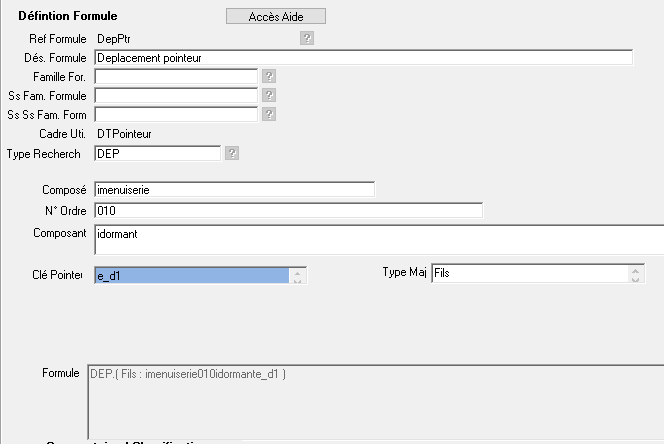Image resolution: width=664 pixels, height=444 pixels.
Task: Open the Type Maj list showing Fils
Action: [x=528, y=274]
